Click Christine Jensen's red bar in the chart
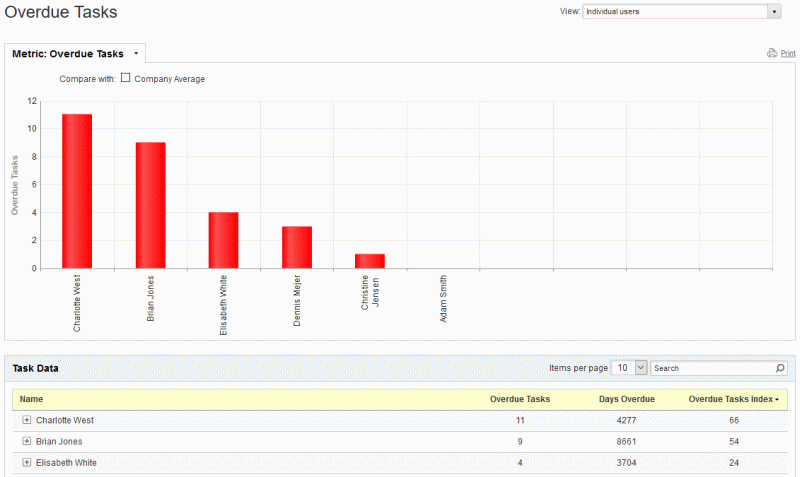800x477 pixels. (370, 261)
